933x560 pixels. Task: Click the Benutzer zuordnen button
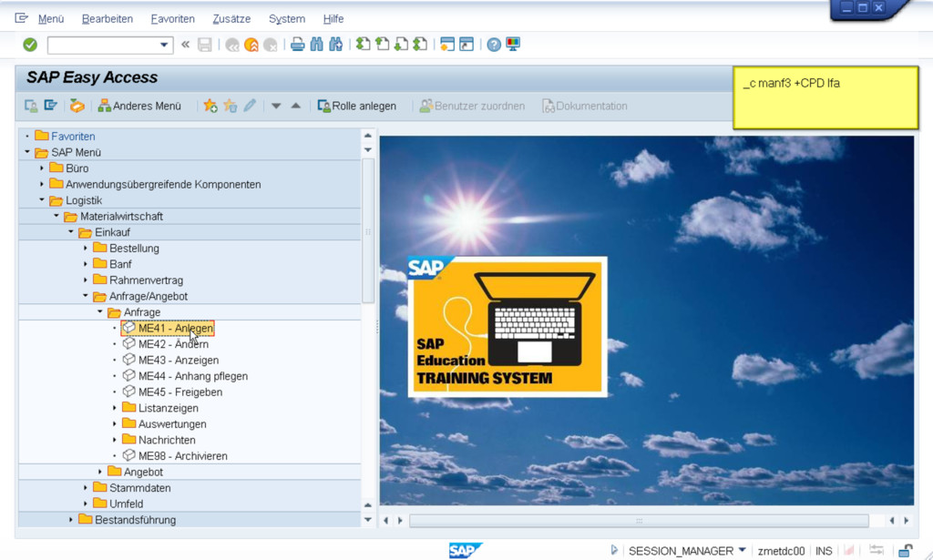(473, 106)
